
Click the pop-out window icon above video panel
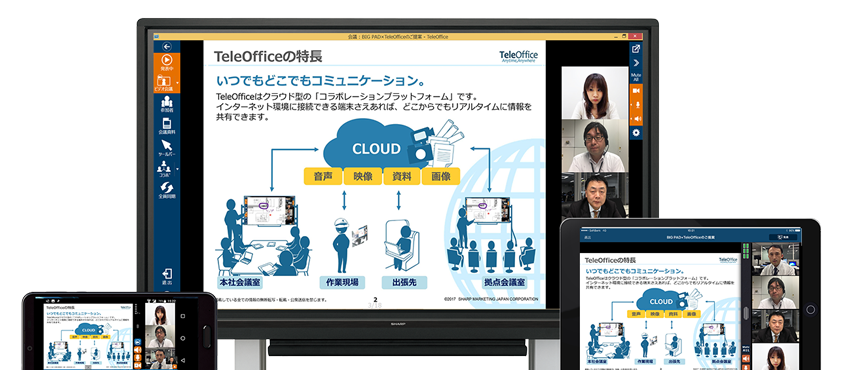pos(636,48)
